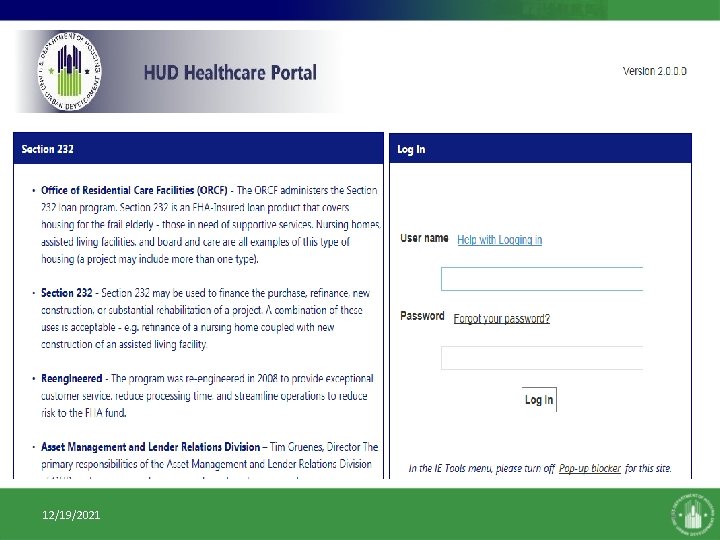Click the Forgot your password? link

click(501, 318)
